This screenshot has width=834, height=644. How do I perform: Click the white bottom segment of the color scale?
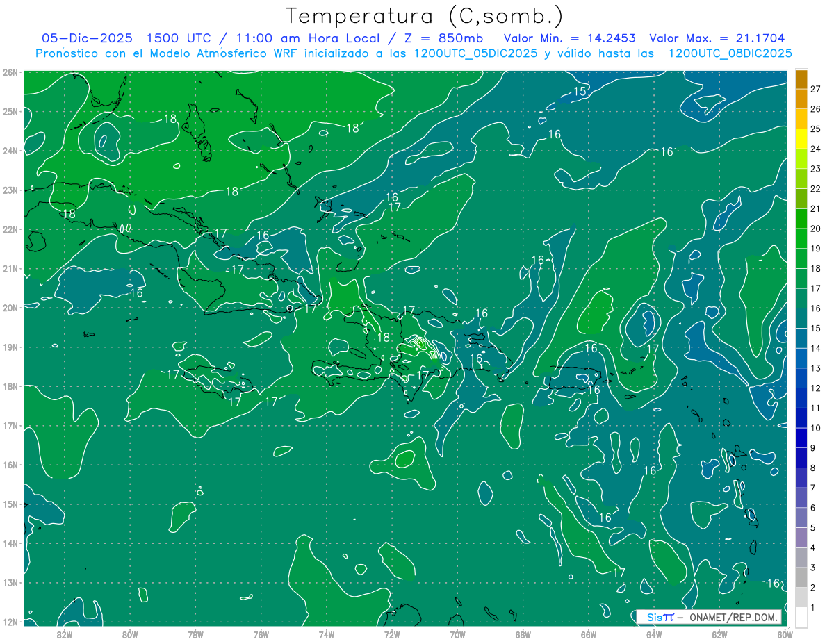click(x=801, y=617)
